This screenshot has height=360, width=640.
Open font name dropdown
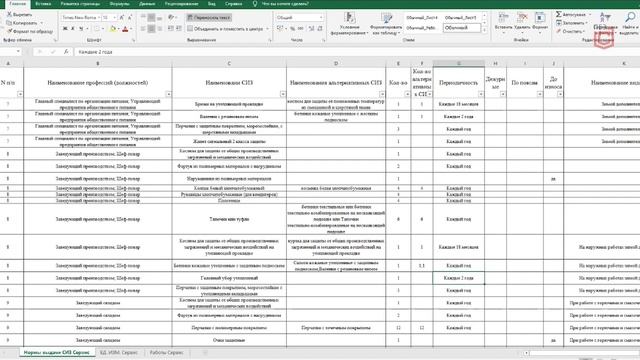[99, 18]
